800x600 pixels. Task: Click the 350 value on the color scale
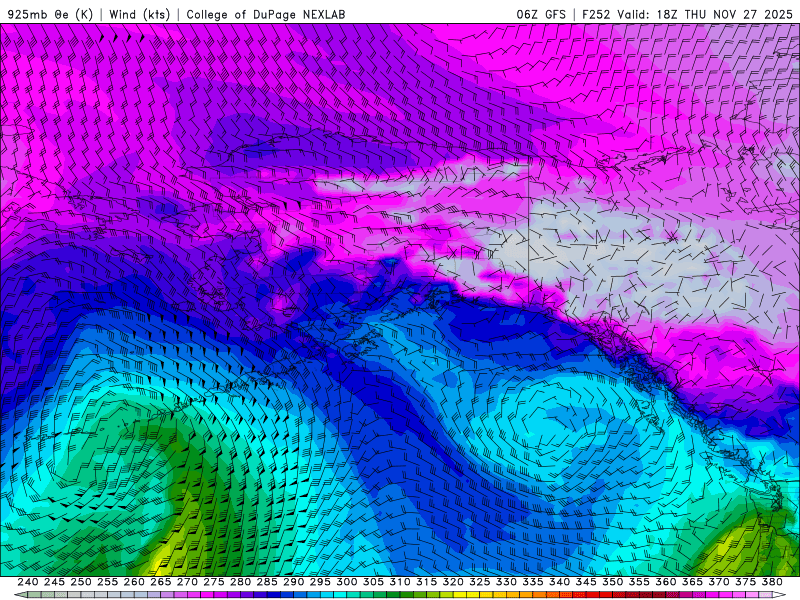point(612,582)
